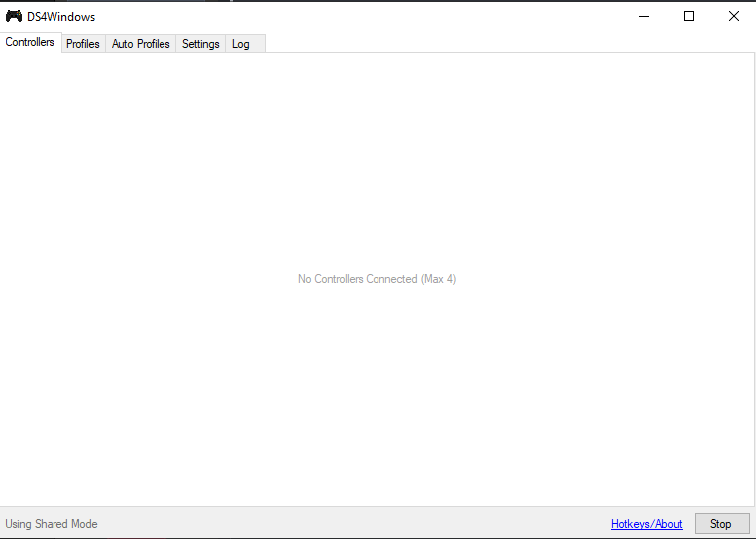
Task: Open the Auto Profiles tab
Action: pos(141,44)
